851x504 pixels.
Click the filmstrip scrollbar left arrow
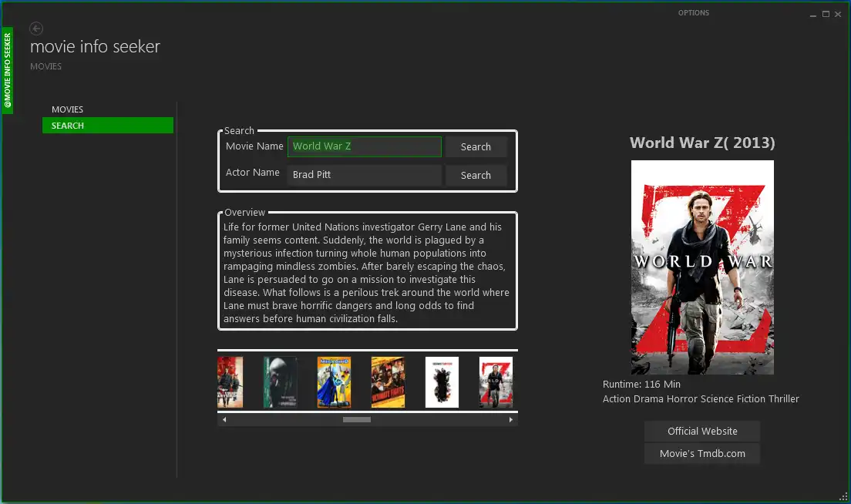click(224, 419)
